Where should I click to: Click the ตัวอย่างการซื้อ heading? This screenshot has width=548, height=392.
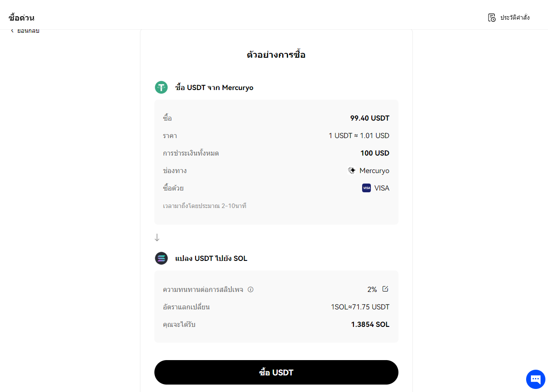click(276, 55)
